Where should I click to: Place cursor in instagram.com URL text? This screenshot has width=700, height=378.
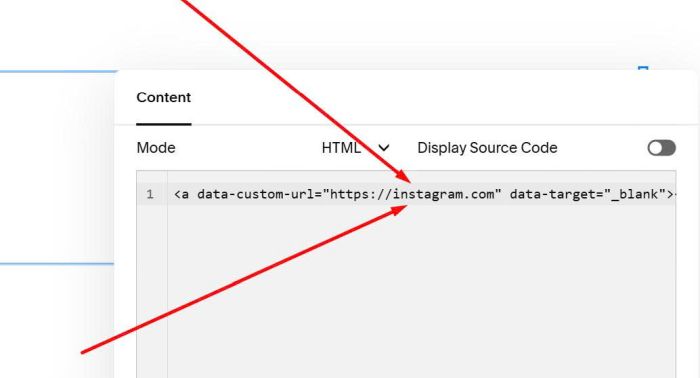443,194
